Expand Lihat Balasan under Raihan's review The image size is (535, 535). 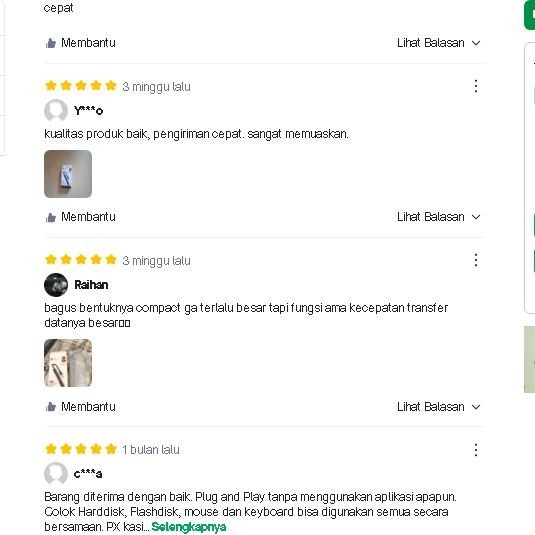[438, 407]
